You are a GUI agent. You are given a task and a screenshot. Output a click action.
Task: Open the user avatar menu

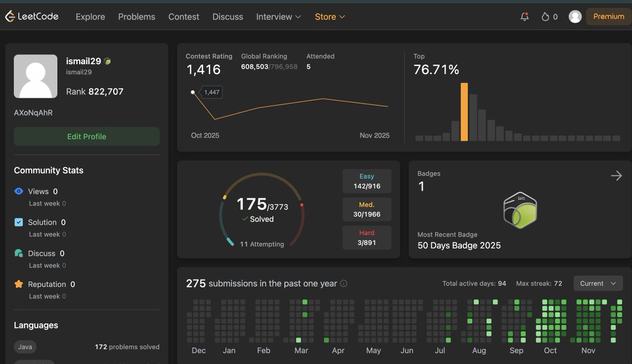click(x=575, y=17)
